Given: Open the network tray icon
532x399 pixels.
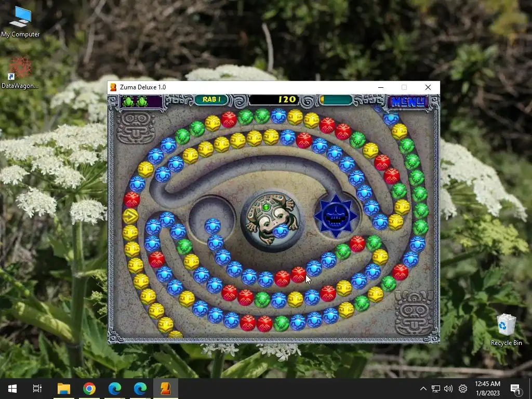Looking at the screenshot, I should point(436,389).
